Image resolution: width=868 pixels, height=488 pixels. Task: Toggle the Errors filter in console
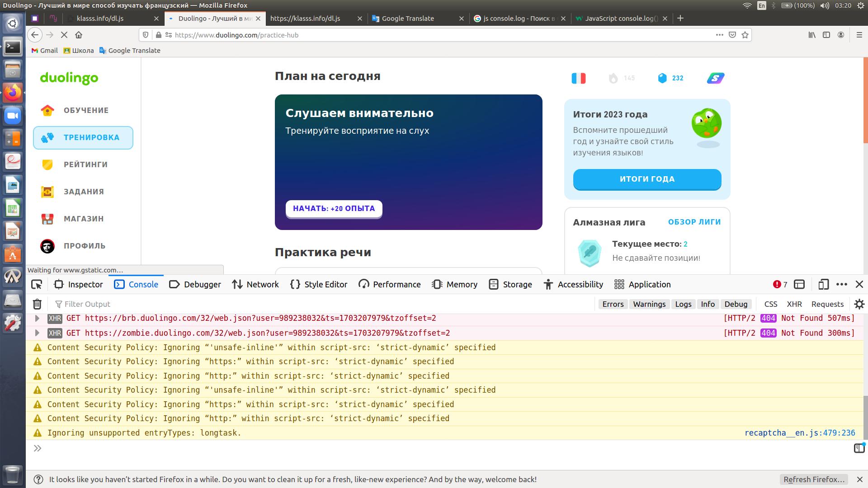[x=613, y=304]
